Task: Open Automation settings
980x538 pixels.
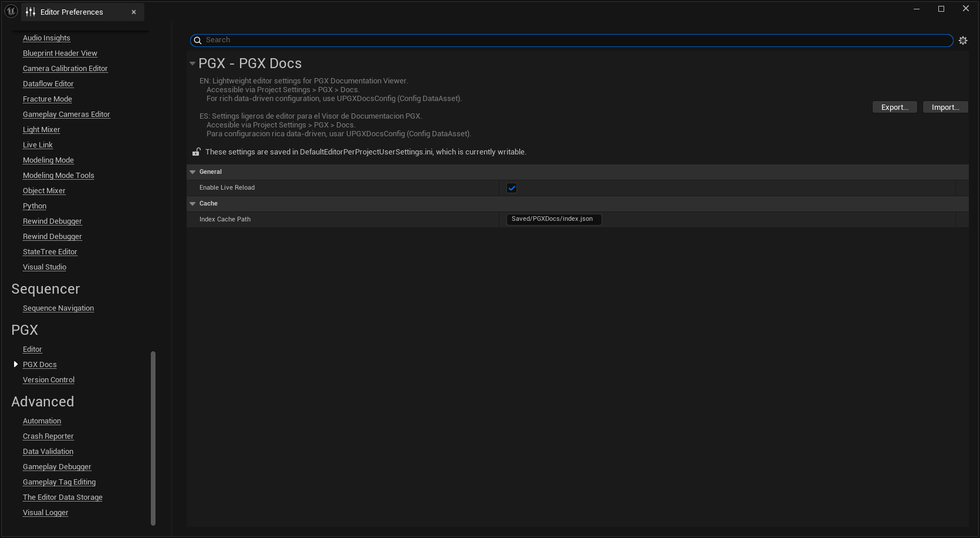Action: (x=42, y=421)
